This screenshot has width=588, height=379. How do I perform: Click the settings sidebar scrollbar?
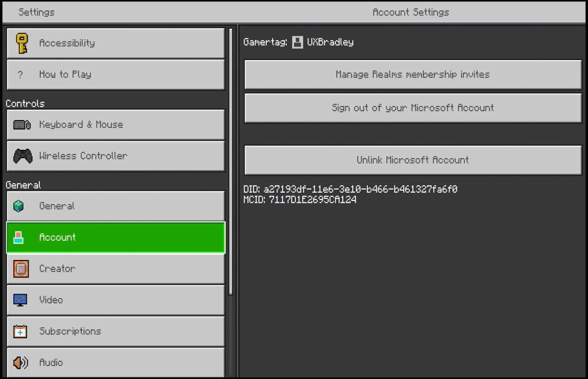point(230,162)
